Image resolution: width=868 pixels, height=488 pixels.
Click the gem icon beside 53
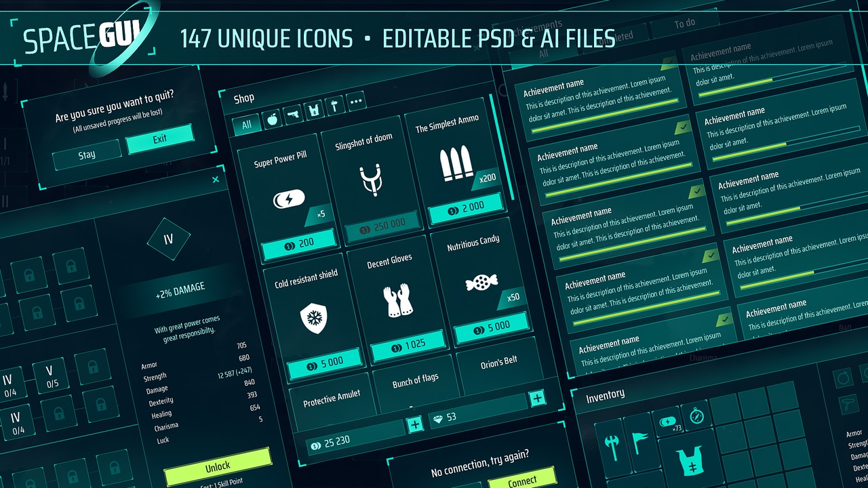click(x=438, y=419)
